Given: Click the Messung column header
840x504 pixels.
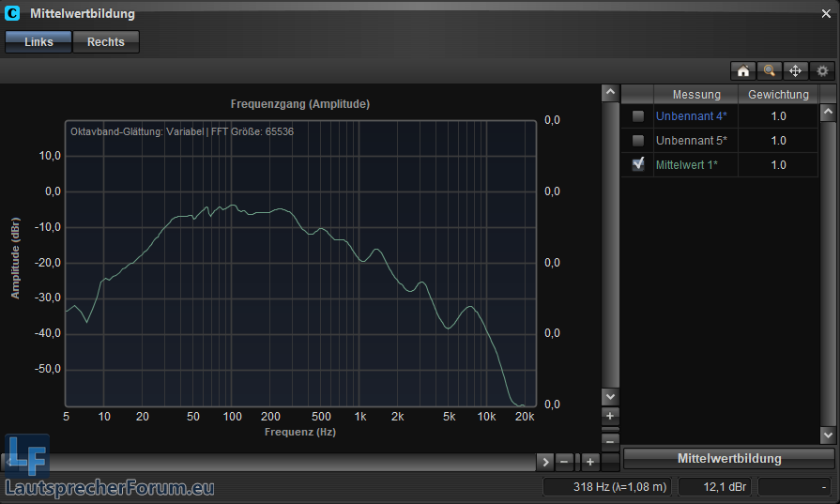Looking at the screenshot, I should pos(696,95).
